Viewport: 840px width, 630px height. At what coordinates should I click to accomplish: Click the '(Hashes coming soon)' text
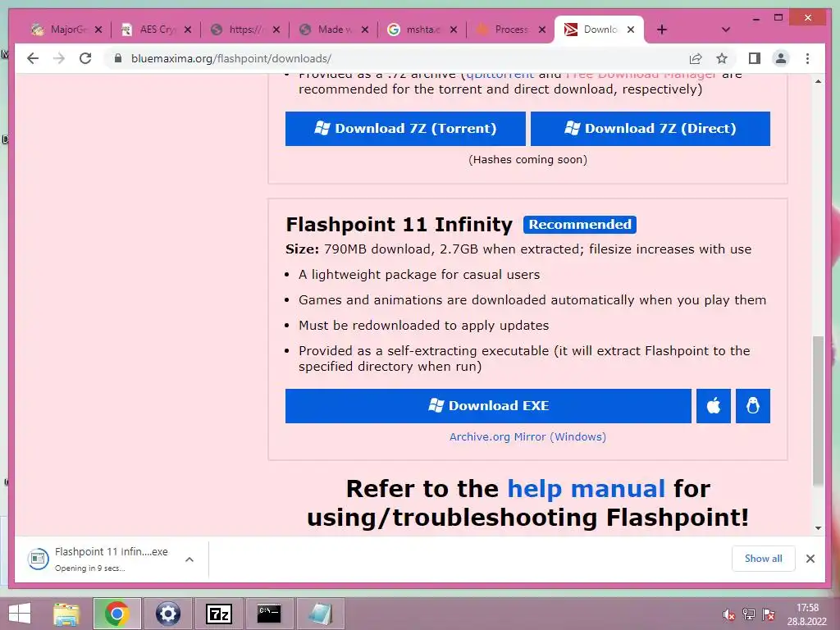tap(527, 160)
